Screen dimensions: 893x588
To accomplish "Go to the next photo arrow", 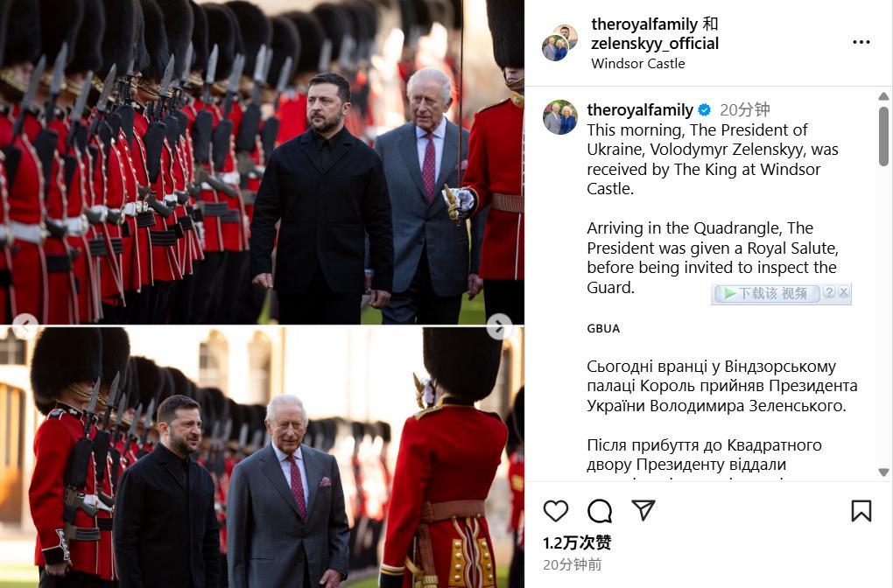I will pyautogui.click(x=499, y=326).
